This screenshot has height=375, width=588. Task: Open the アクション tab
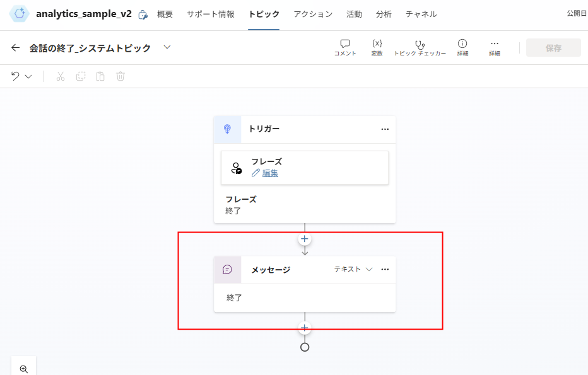313,14
